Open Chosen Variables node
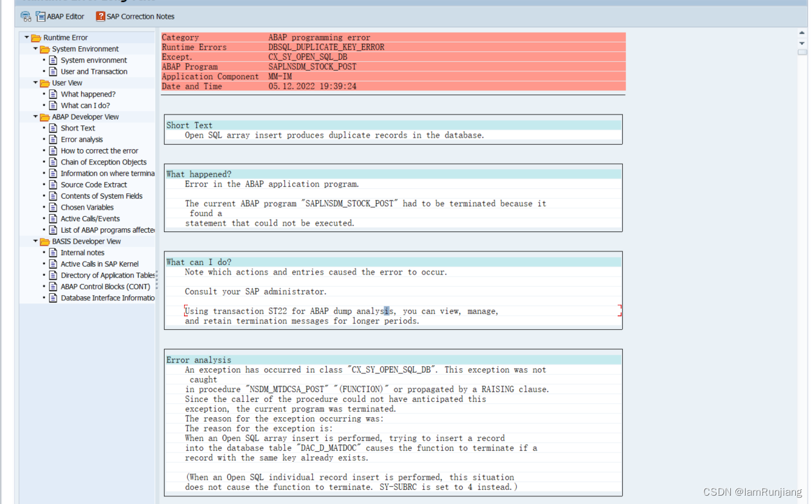 (88, 207)
